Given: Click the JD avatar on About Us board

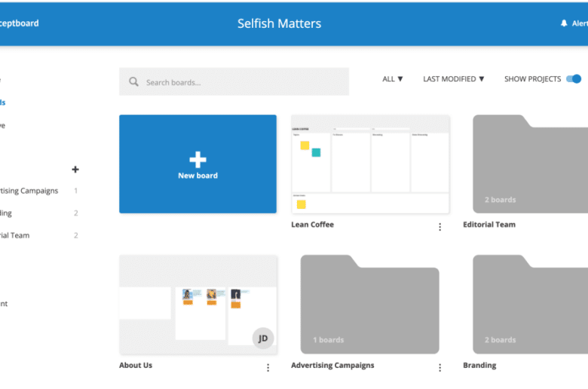Looking at the screenshot, I should tap(263, 338).
